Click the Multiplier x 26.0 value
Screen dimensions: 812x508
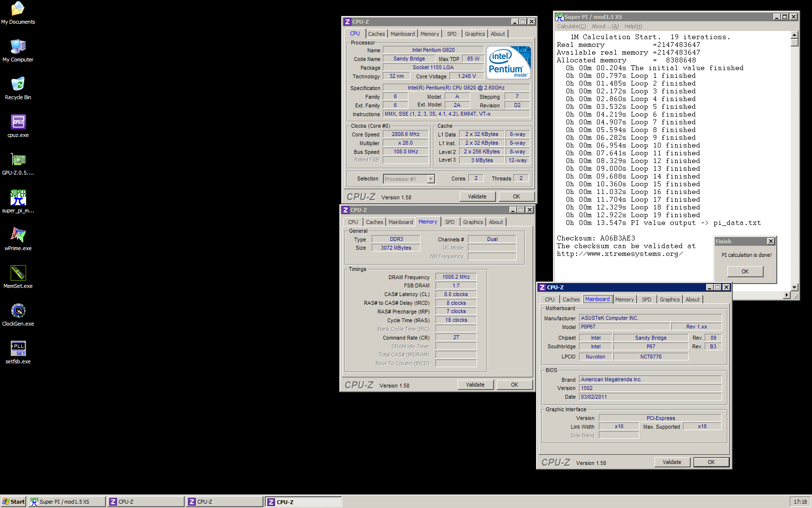pyautogui.click(x=406, y=143)
